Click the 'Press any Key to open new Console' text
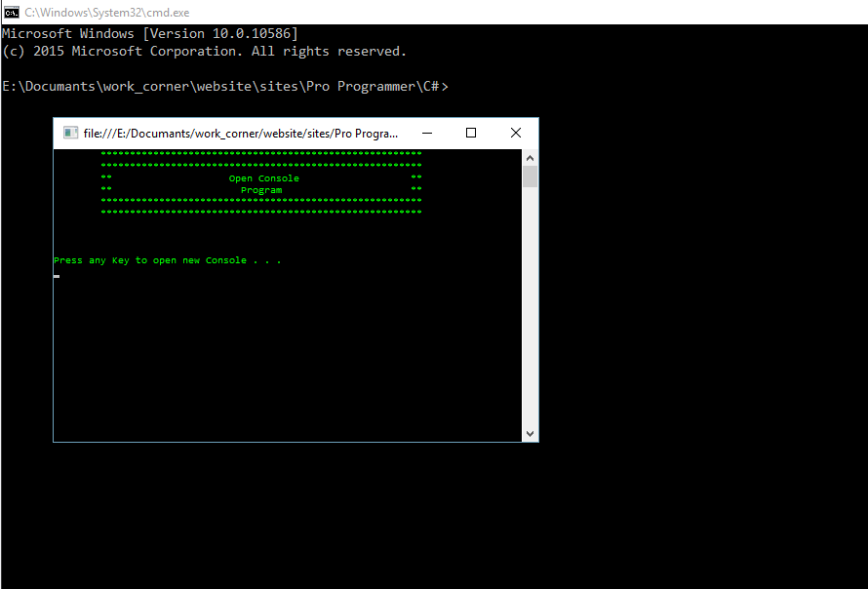 pyautogui.click(x=164, y=259)
